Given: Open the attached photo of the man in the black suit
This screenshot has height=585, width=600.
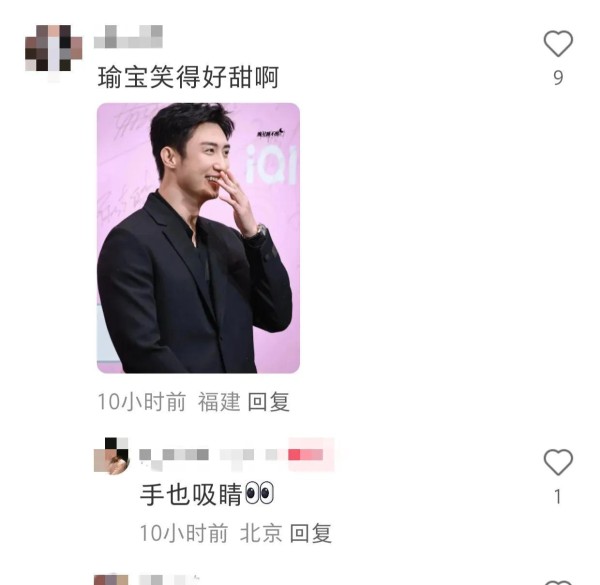Looking at the screenshot, I should (198, 238).
